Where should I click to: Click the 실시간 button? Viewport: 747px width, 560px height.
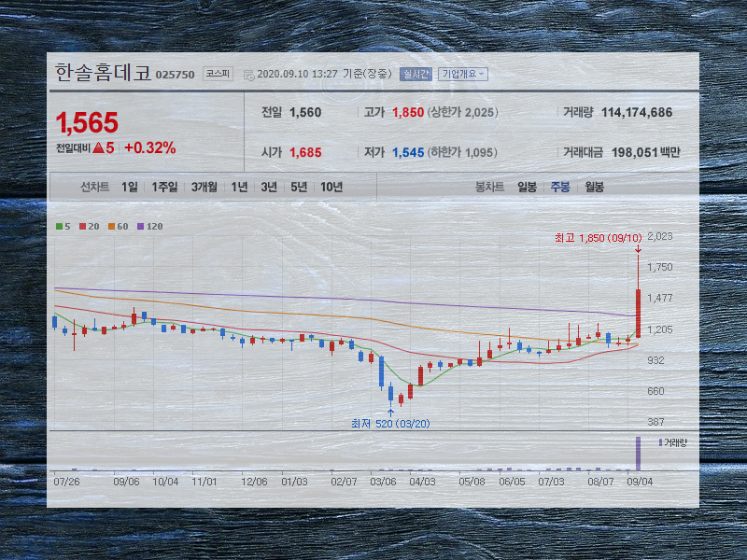(416, 75)
